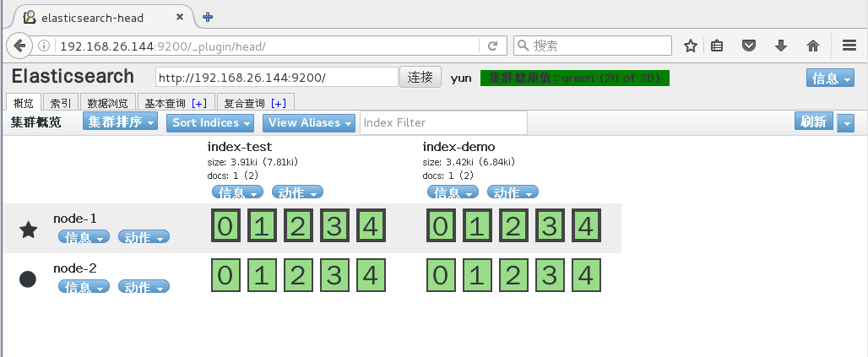Click the node-1 name label
This screenshot has width=868, height=357.
(x=75, y=219)
